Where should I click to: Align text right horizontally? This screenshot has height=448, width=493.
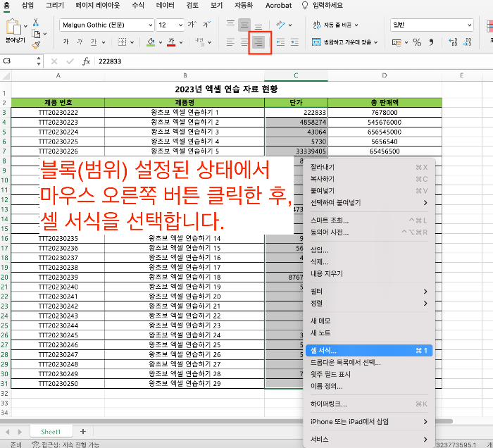[258, 42]
